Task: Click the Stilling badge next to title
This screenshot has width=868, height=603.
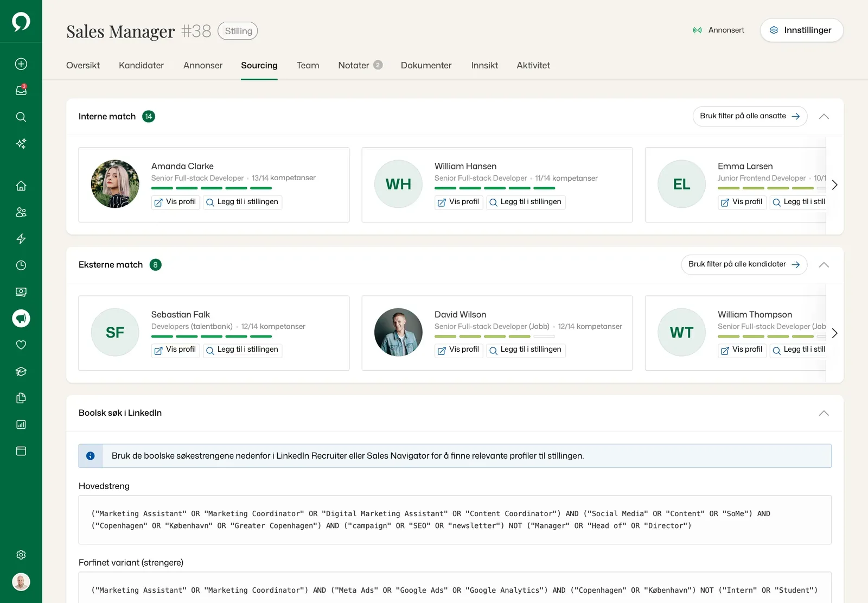Action: point(238,31)
